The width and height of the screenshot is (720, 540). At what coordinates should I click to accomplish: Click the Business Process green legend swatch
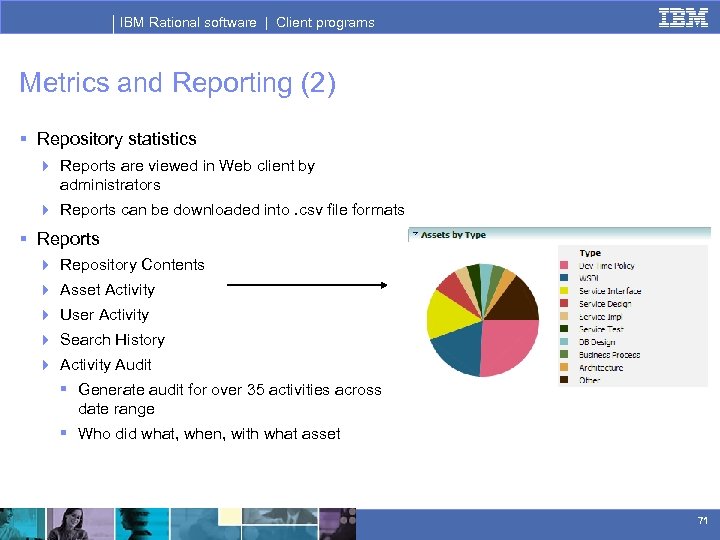tap(564, 354)
